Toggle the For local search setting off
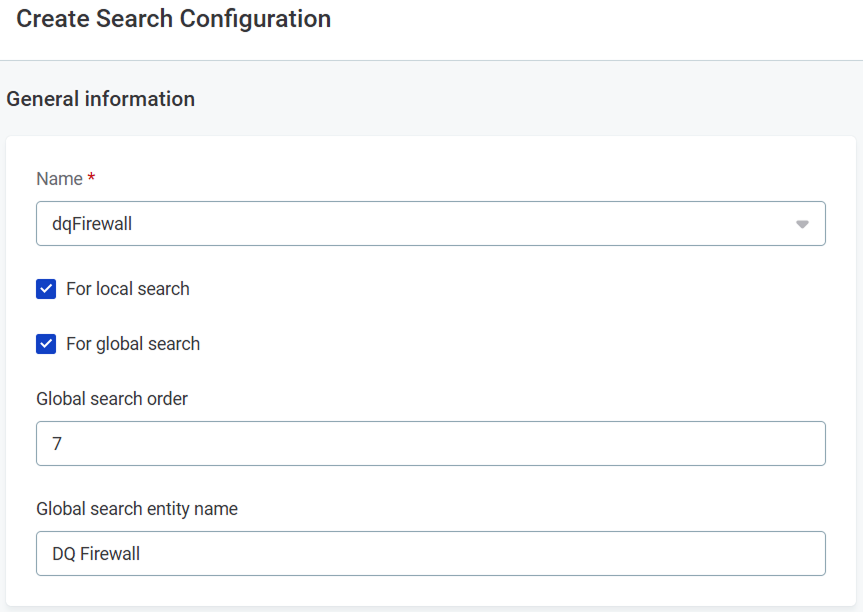Viewport: 863px width, 612px height. point(44,288)
